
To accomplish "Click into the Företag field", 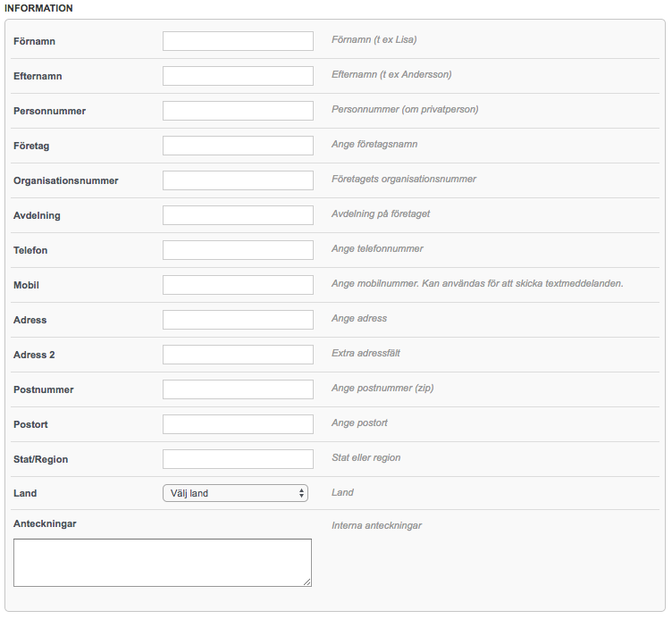I will click(x=238, y=146).
